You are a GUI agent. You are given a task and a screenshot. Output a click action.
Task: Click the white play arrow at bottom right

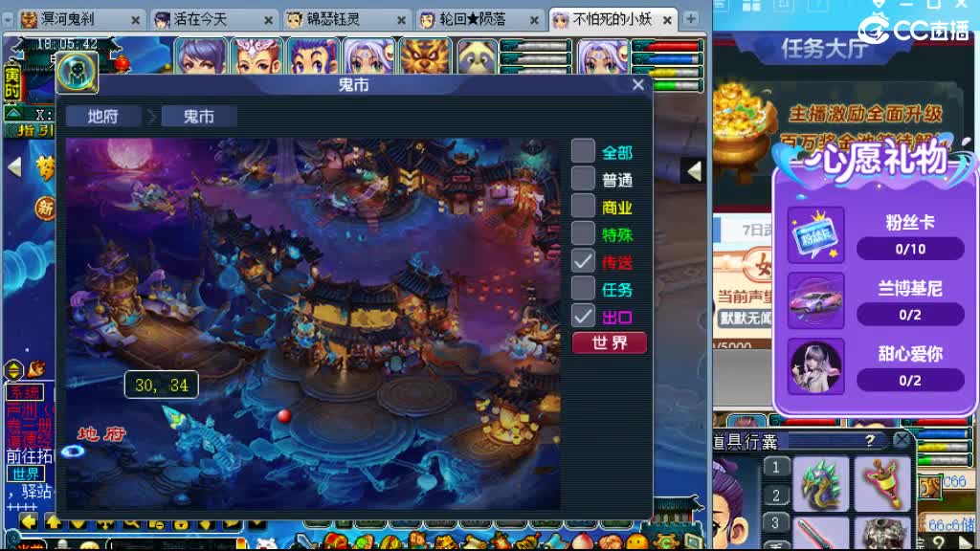pos(966,542)
